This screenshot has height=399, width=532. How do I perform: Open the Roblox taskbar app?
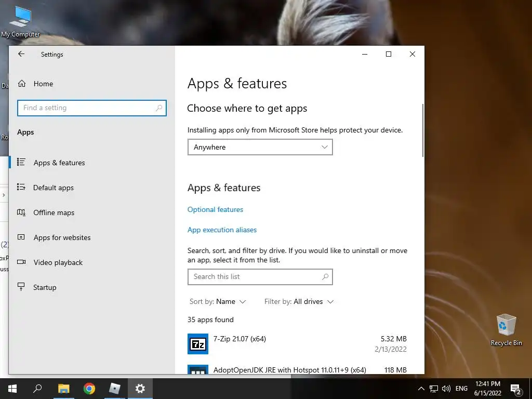coord(115,389)
